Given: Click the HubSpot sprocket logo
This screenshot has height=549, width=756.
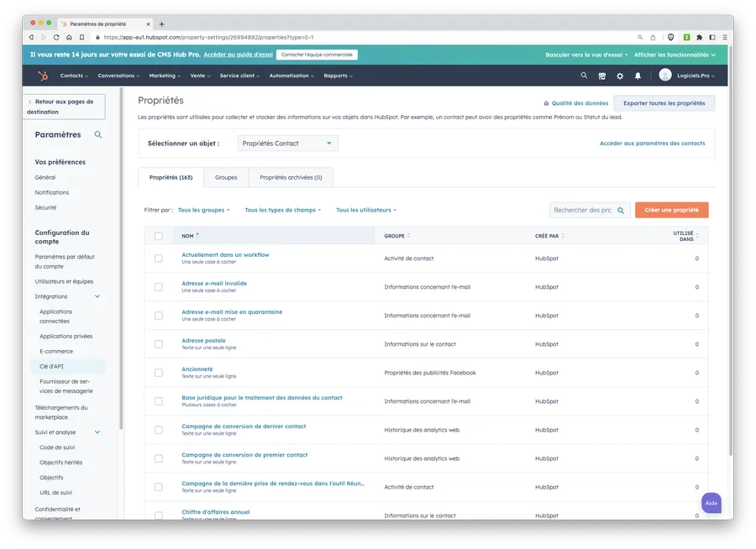Looking at the screenshot, I should (42, 76).
